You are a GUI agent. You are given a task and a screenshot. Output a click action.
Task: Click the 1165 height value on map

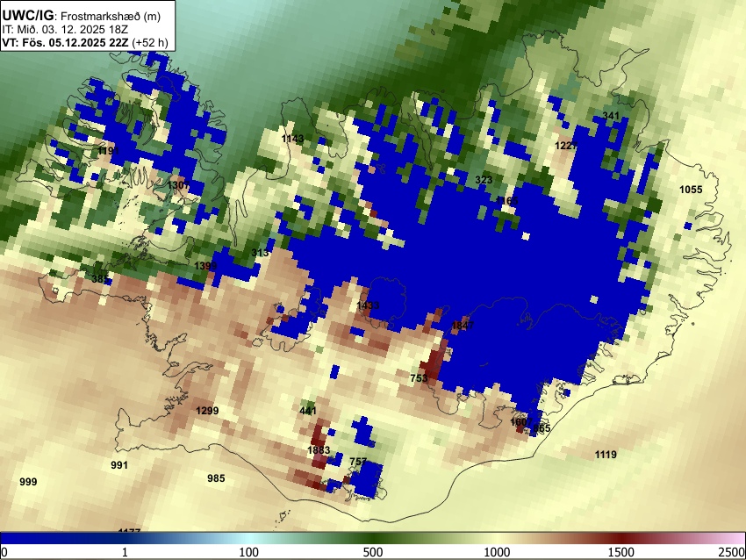(x=506, y=201)
